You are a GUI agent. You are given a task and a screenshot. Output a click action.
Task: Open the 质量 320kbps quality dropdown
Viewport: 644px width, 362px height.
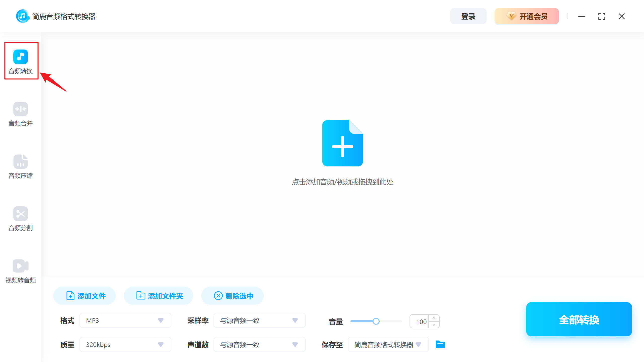125,344
